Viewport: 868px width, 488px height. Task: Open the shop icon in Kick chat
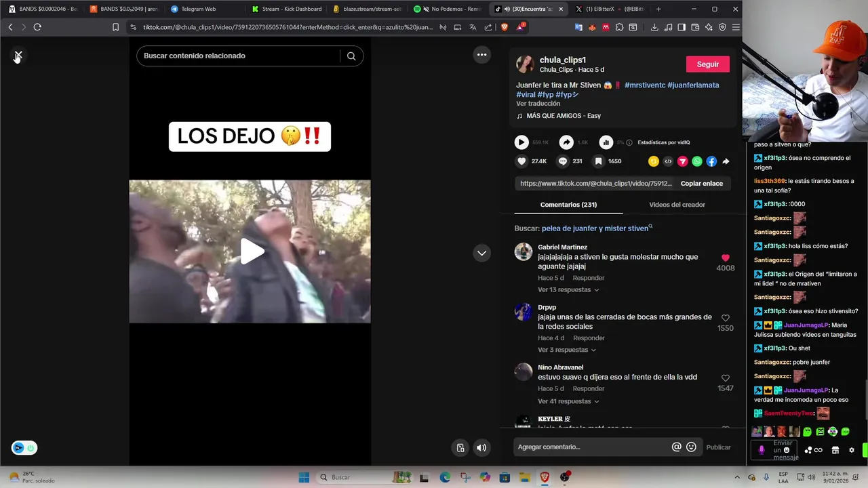(x=835, y=450)
